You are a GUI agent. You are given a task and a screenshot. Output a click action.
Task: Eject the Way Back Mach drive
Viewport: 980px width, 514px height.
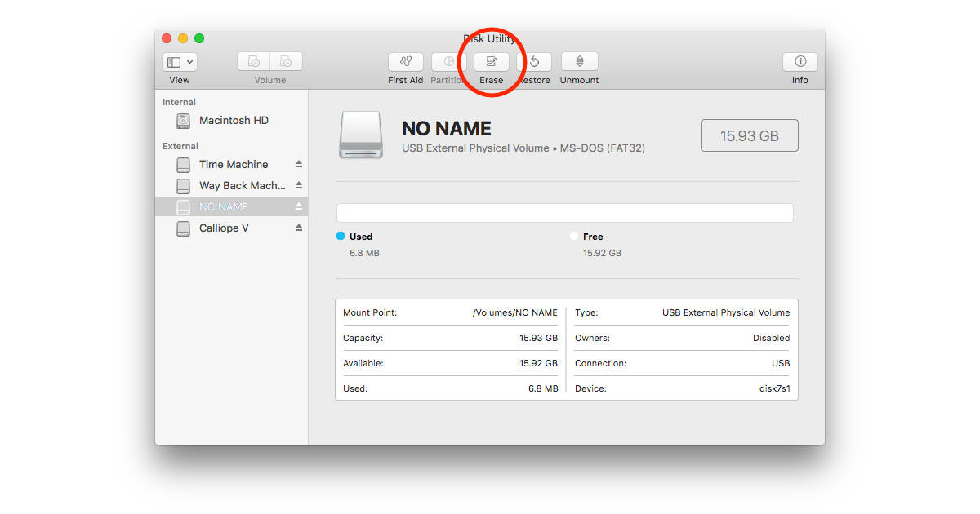click(x=301, y=185)
